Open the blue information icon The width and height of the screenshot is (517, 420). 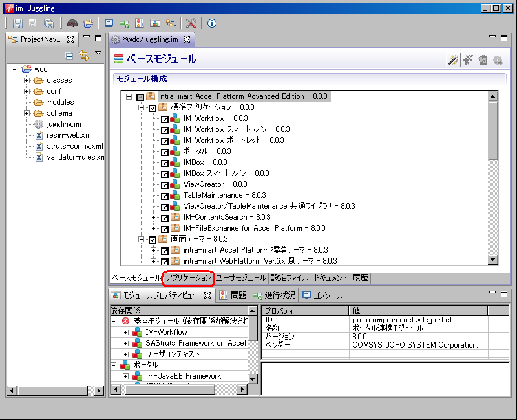tap(212, 23)
